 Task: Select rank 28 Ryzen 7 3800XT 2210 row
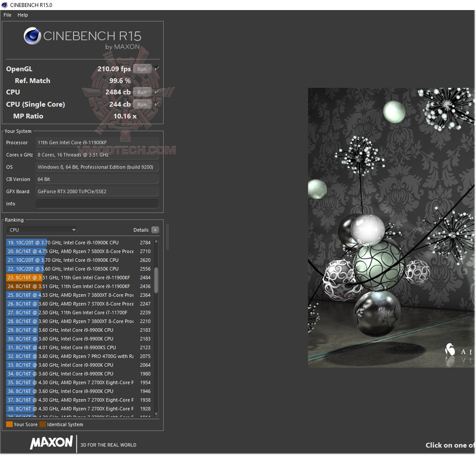click(x=80, y=321)
